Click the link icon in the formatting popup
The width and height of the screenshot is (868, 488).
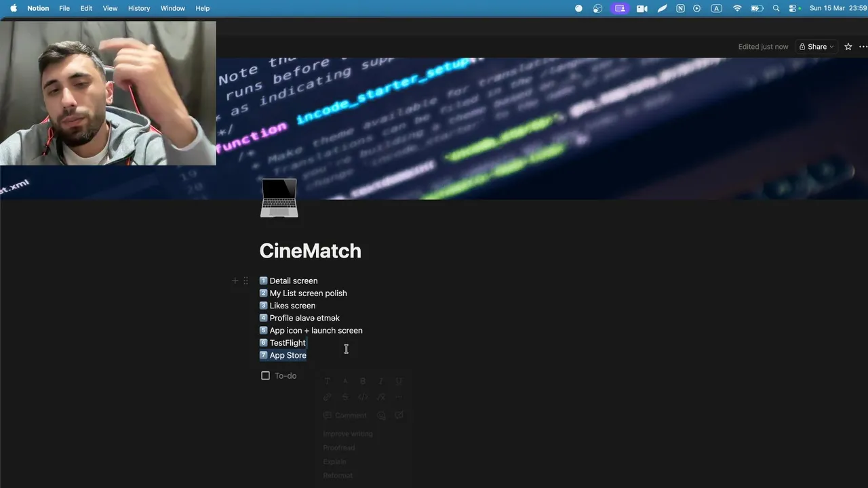pyautogui.click(x=328, y=397)
